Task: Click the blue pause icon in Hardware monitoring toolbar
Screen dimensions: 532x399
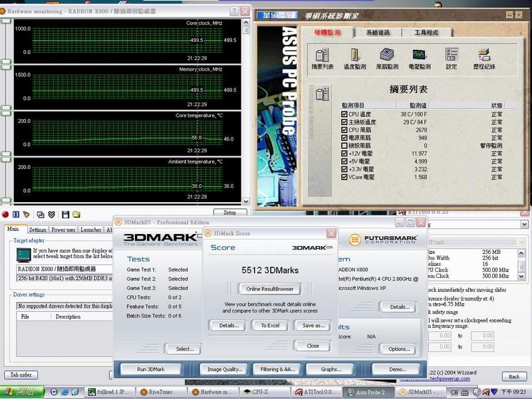Action: pos(15,214)
